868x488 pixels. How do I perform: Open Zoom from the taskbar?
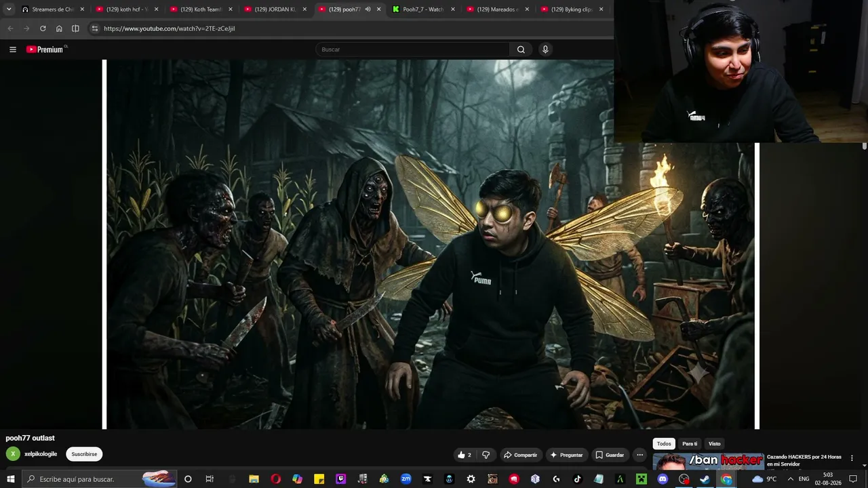(x=406, y=479)
